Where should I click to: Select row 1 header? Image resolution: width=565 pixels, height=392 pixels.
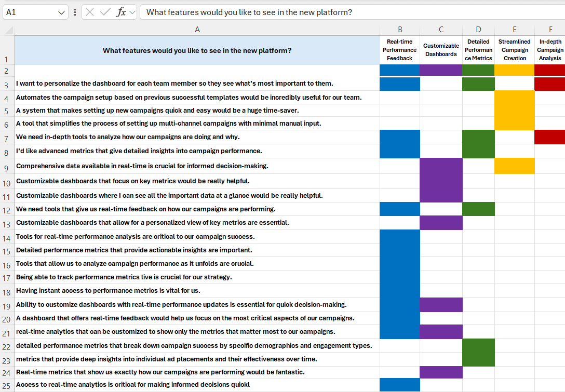point(7,50)
